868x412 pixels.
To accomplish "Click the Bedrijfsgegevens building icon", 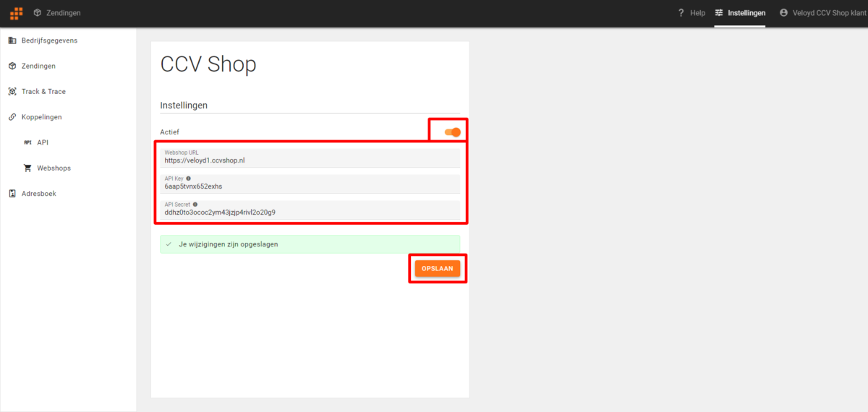I will (x=12, y=40).
